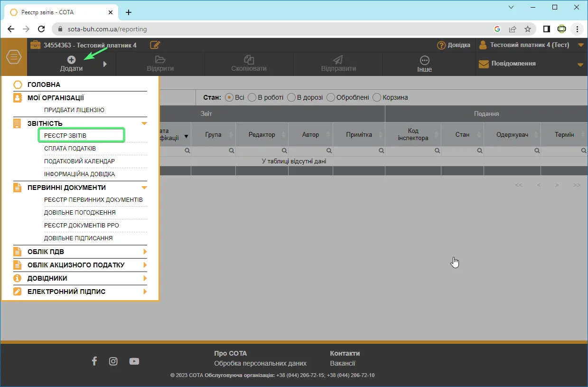Expand the user account dropdown arrow
The image size is (588, 387).
(x=581, y=46)
